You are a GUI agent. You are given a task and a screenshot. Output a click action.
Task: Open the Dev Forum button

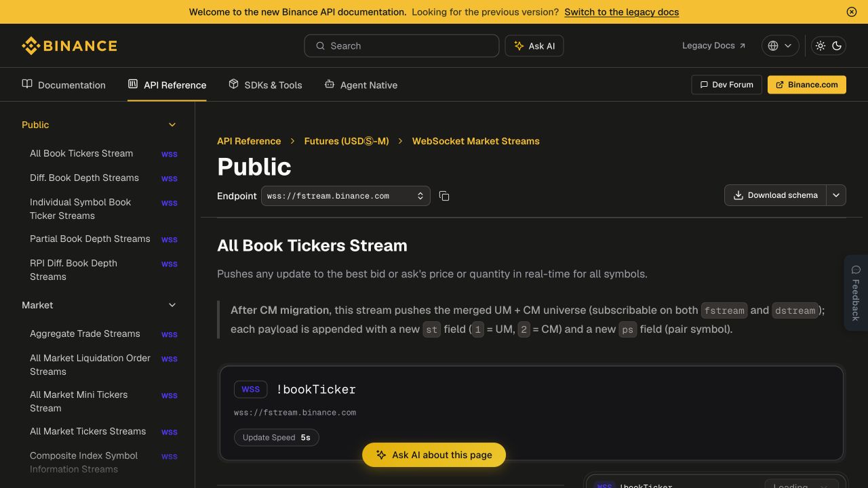point(726,85)
